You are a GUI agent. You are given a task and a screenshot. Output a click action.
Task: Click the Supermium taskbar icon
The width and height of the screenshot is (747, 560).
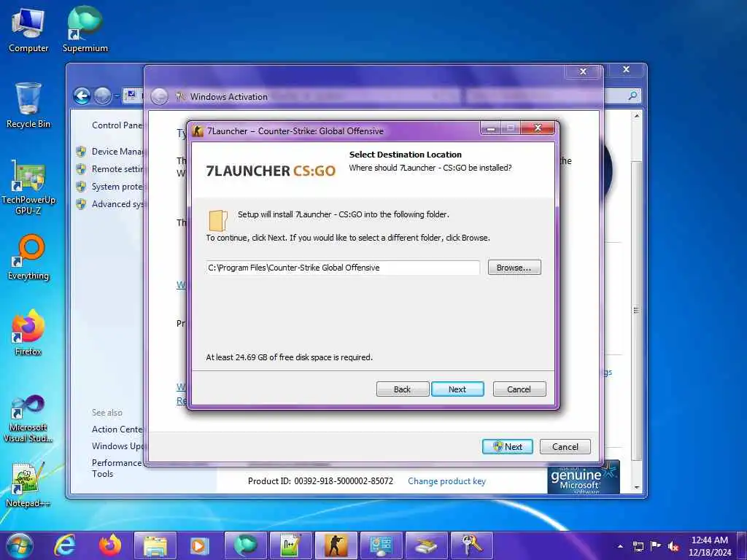(x=245, y=545)
